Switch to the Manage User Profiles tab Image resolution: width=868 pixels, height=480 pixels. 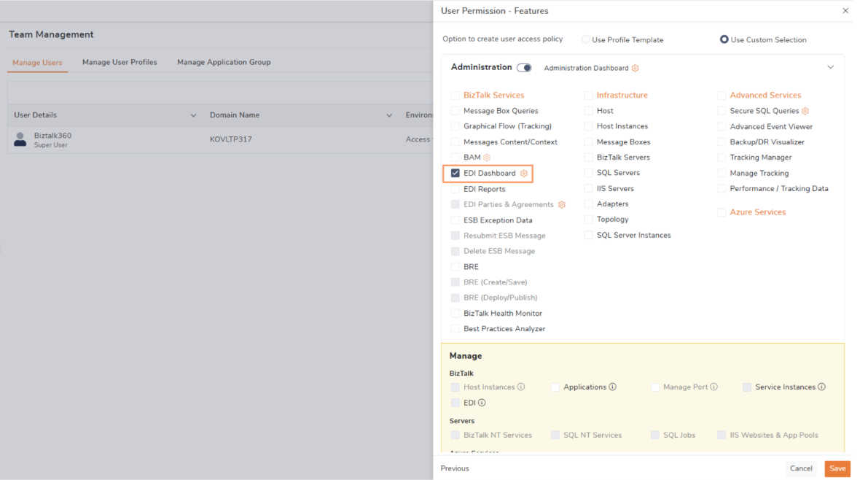(120, 62)
